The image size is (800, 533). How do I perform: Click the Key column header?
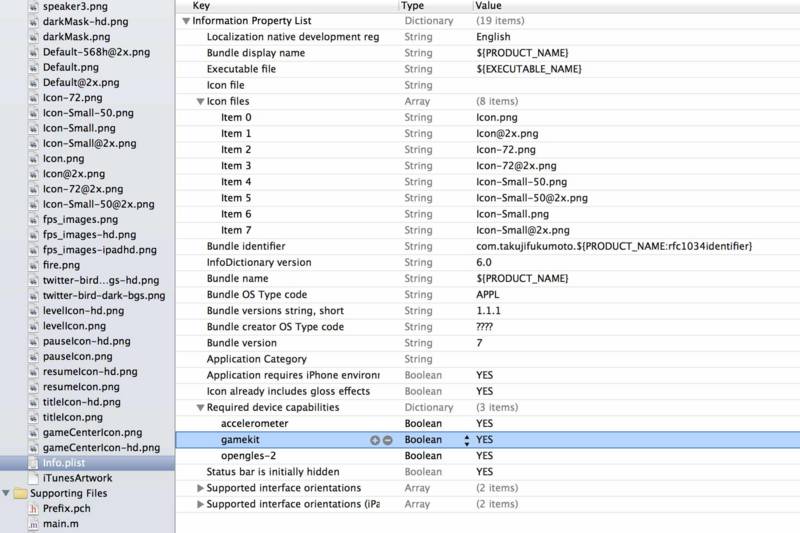201,6
